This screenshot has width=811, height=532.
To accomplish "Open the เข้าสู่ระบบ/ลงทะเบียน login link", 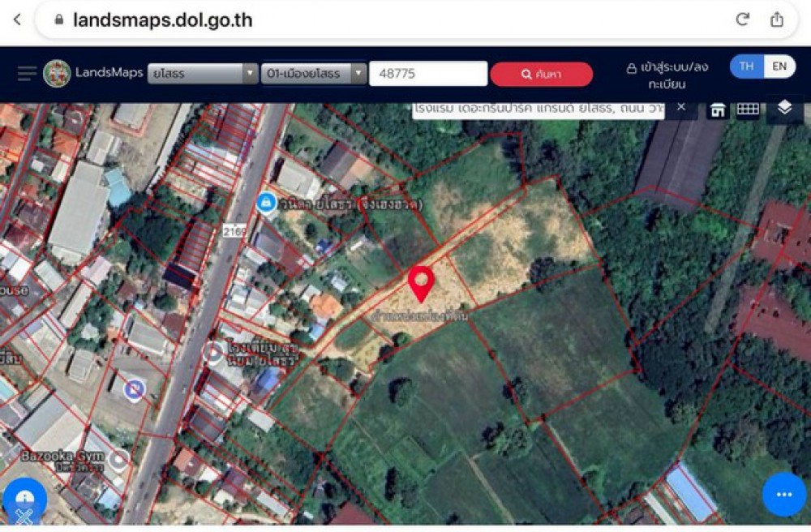I will click(x=667, y=75).
